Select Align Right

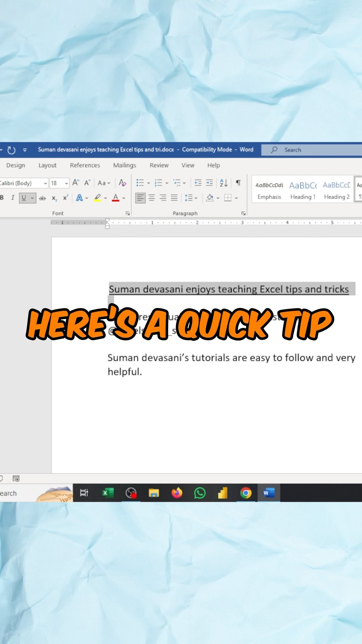(163, 198)
